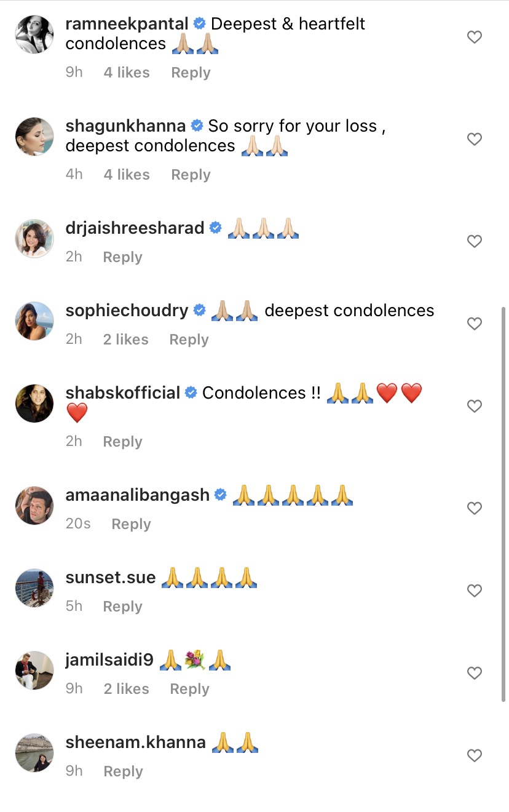Like sheenam.khanna's comment
Image resolution: width=509 pixels, height=812 pixels.
point(474,756)
